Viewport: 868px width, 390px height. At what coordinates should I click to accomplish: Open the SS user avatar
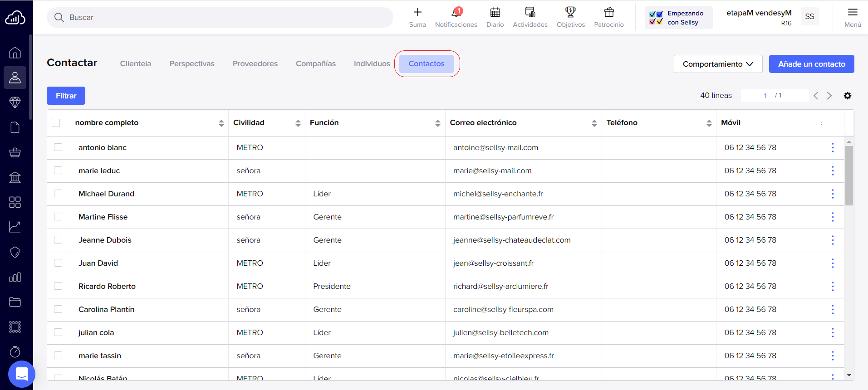809,17
